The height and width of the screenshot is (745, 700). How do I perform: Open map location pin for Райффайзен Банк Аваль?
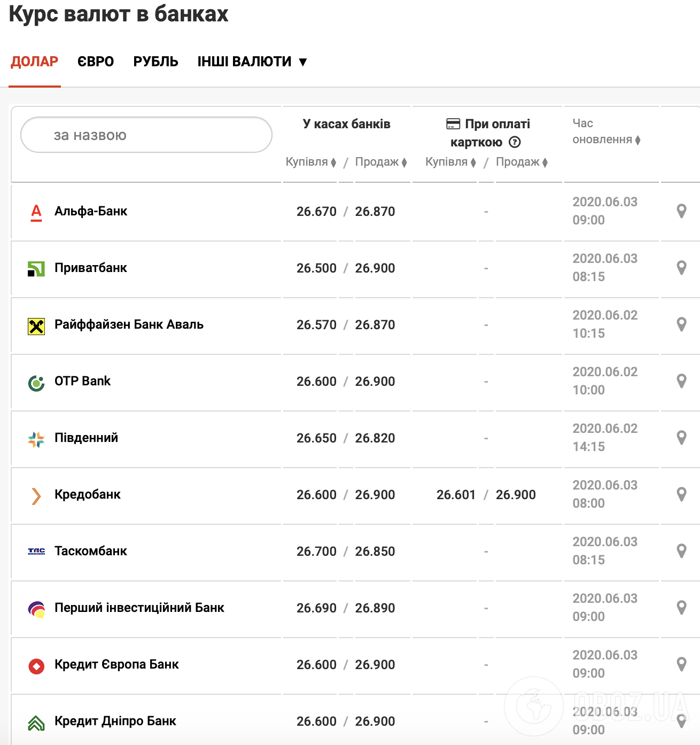pyautogui.click(x=681, y=324)
